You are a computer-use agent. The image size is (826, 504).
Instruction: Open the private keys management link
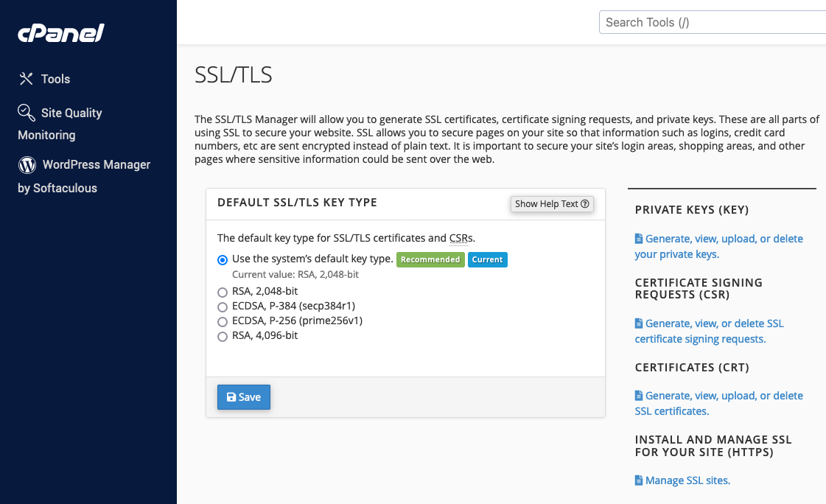pyautogui.click(x=718, y=246)
